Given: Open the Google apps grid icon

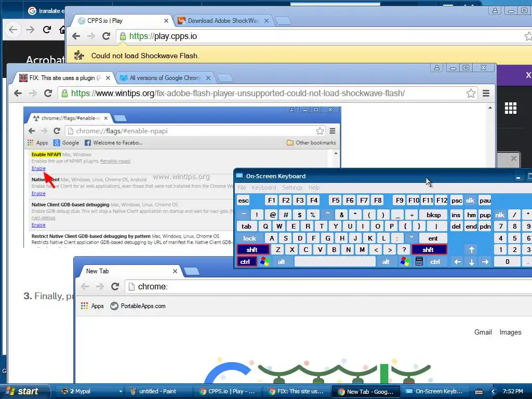Looking at the screenshot, I should click(x=510, y=108).
